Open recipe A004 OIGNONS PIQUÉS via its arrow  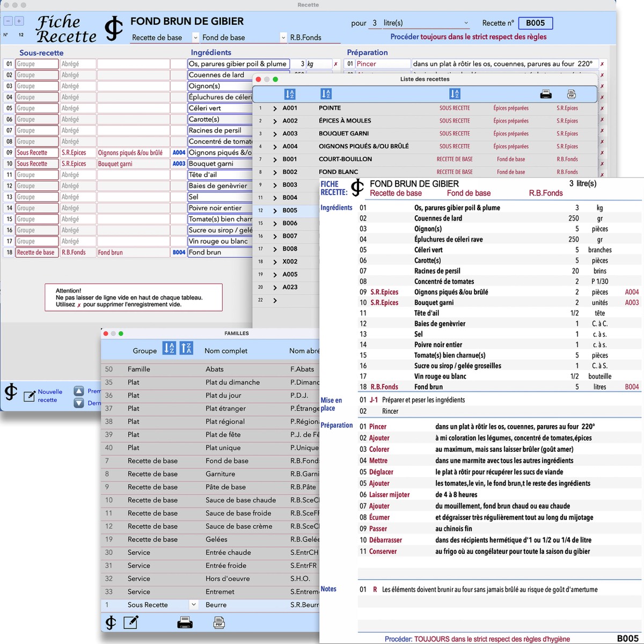tap(275, 147)
